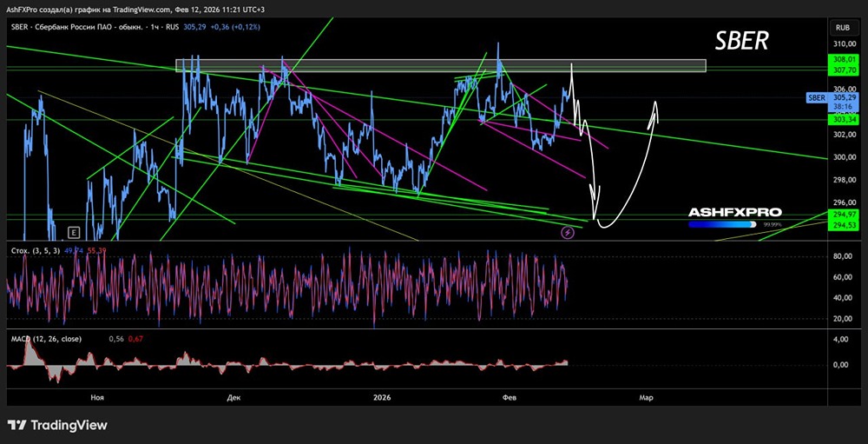Click the '2026' label on time axis
This screenshot has height=444, width=868.
pos(382,397)
